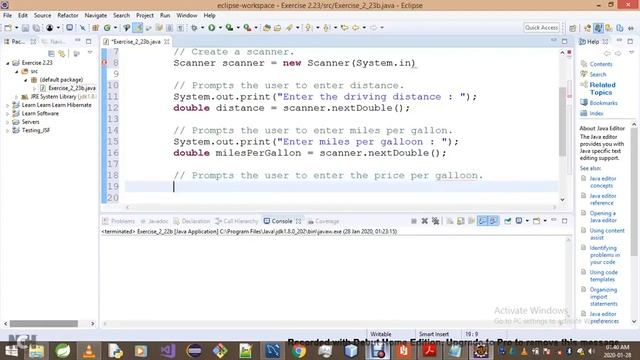
Task: Click the Debug bug icon in toolbar
Action: [194, 28]
